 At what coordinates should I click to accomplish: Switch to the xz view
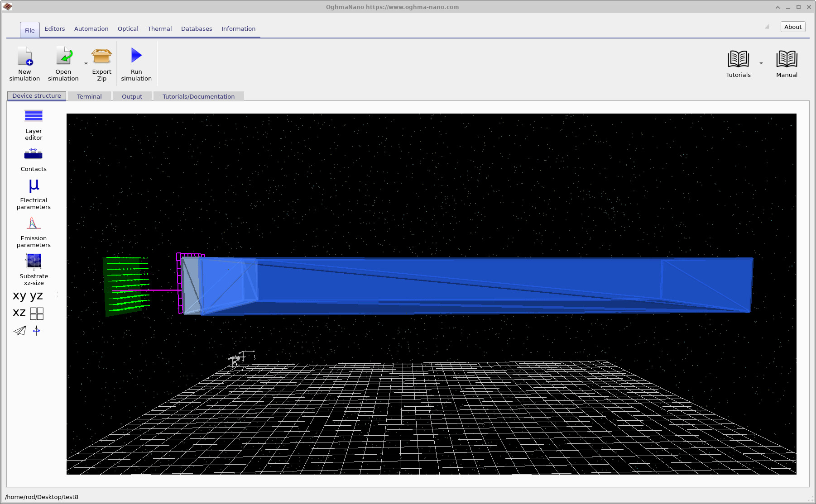(x=18, y=312)
